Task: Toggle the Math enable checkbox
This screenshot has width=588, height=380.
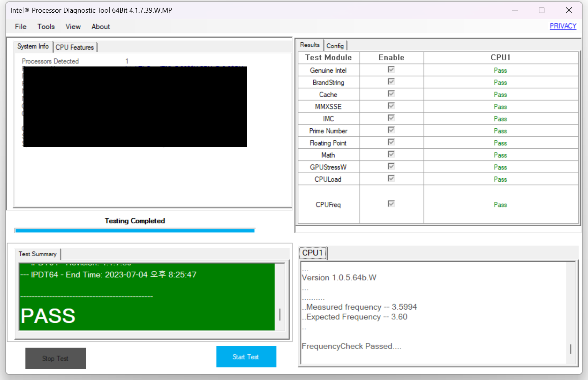Action: pos(391,154)
